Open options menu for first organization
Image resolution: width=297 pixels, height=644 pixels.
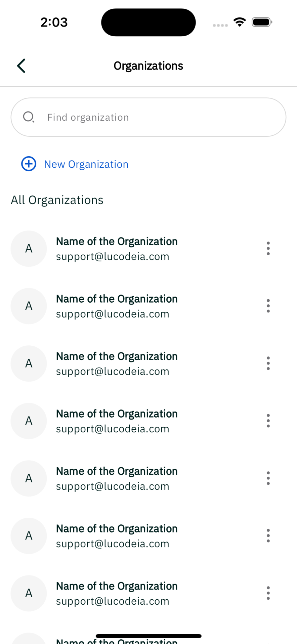[268, 249]
